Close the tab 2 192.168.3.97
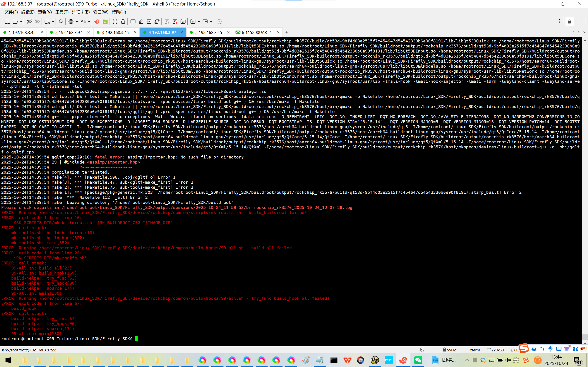This screenshot has height=367, width=588. coord(88,32)
